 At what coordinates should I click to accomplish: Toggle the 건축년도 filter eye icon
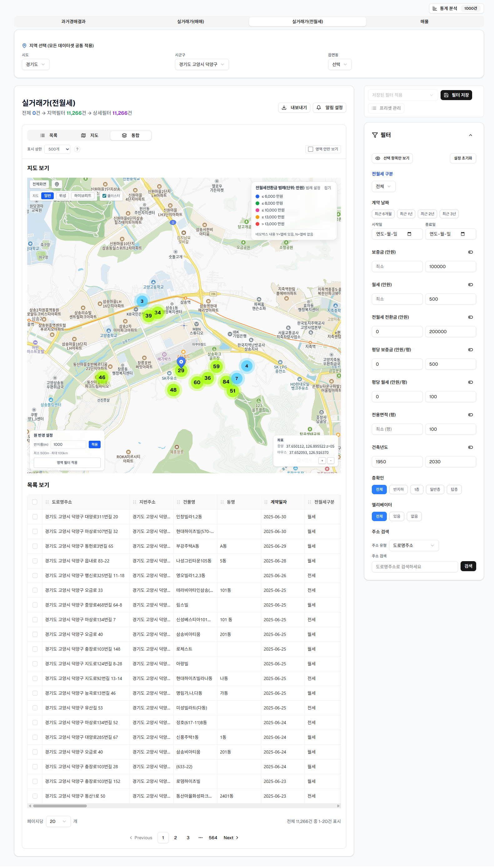[x=470, y=447]
